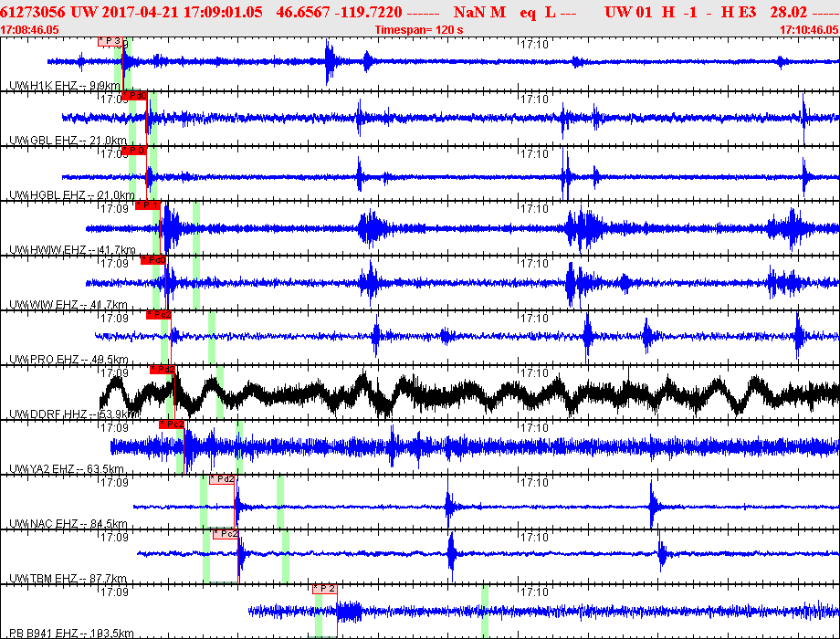The image size is (840, 639).
Task: Click station label UW WIW EHZ 41.7km
Action: [68, 304]
